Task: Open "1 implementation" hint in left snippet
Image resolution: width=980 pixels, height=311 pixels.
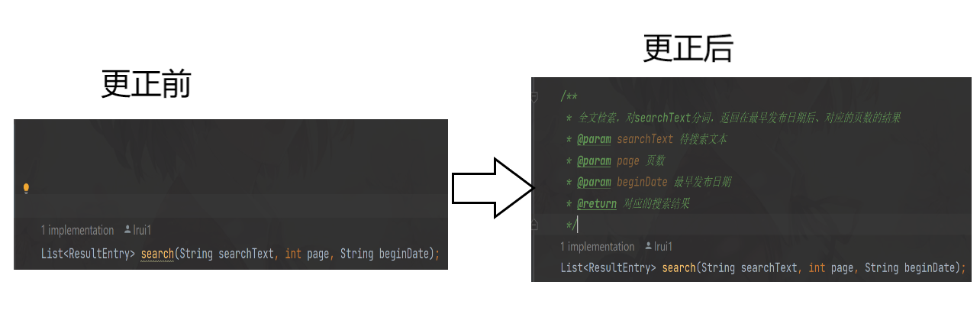Action: 77,230
